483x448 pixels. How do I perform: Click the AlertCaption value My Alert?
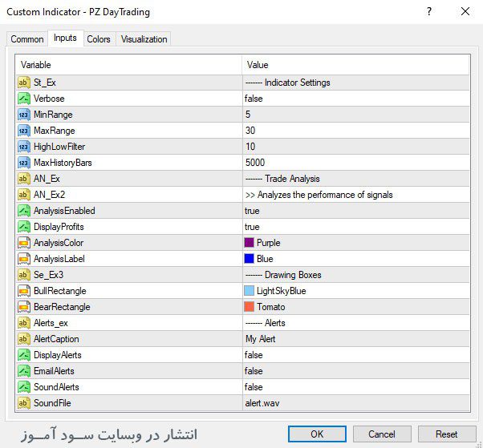tap(260, 339)
